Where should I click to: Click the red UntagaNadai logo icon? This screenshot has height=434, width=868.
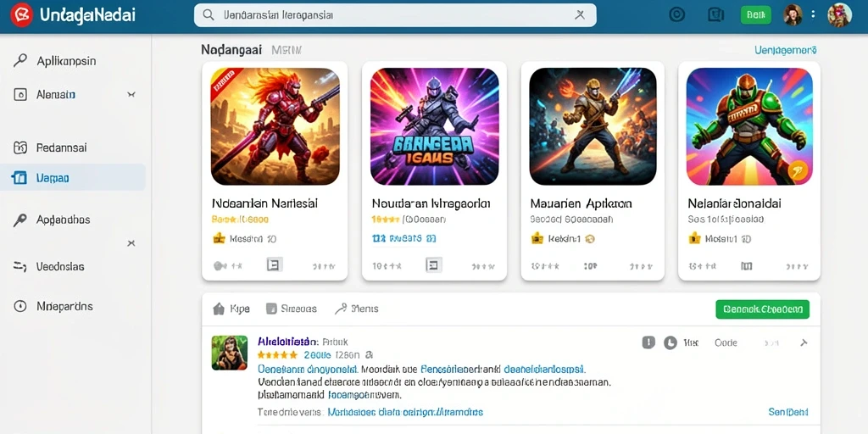click(x=21, y=15)
